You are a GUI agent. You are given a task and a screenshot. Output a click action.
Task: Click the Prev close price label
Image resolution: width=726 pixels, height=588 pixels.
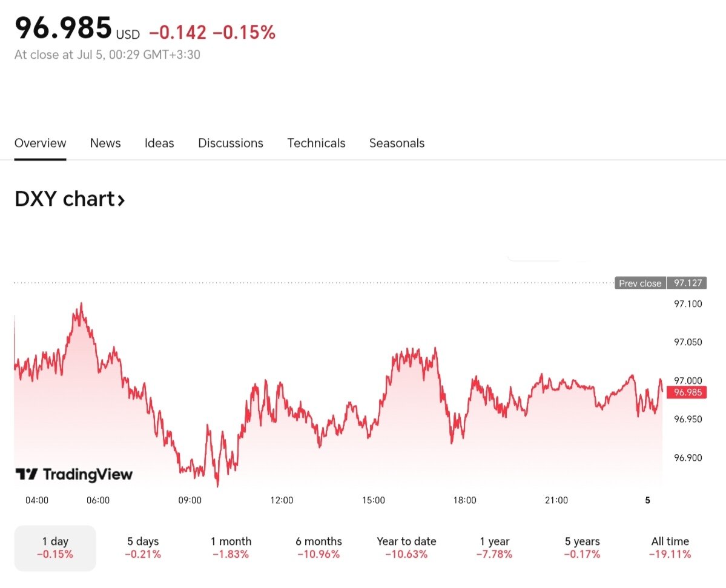tap(640, 283)
